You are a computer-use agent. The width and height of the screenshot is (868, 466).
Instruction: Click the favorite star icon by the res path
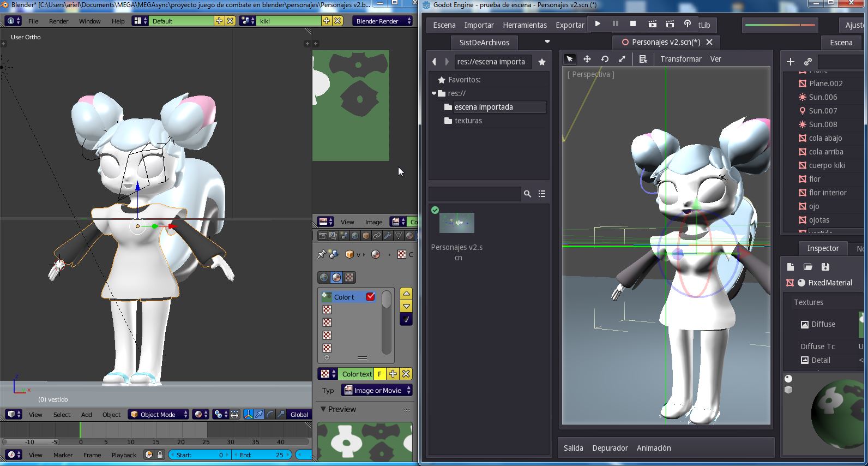click(542, 62)
